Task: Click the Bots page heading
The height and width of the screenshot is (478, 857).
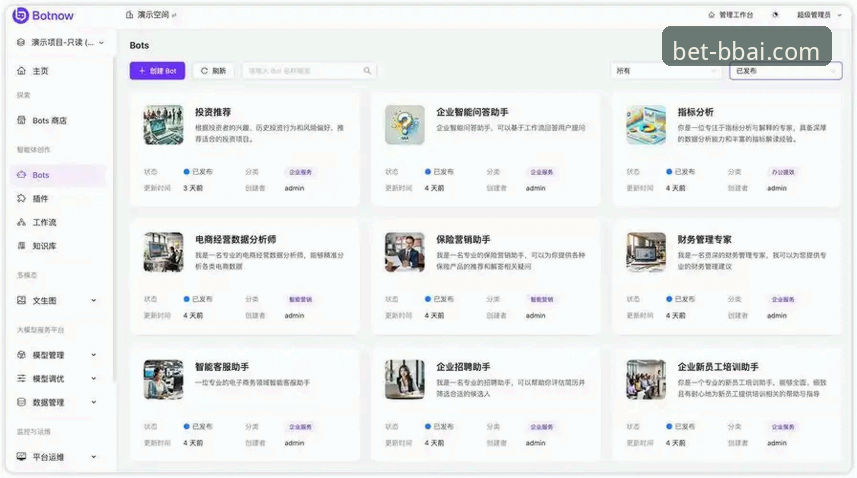Action: click(x=139, y=45)
